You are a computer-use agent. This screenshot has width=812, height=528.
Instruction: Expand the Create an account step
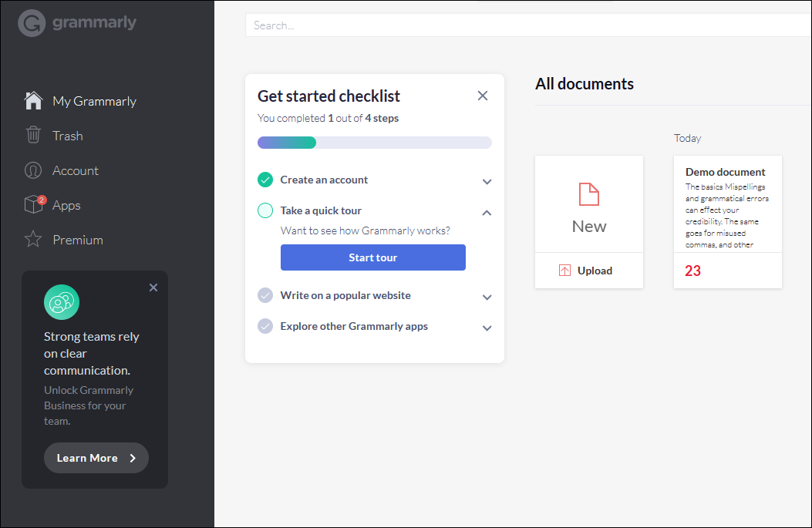pyautogui.click(x=487, y=182)
